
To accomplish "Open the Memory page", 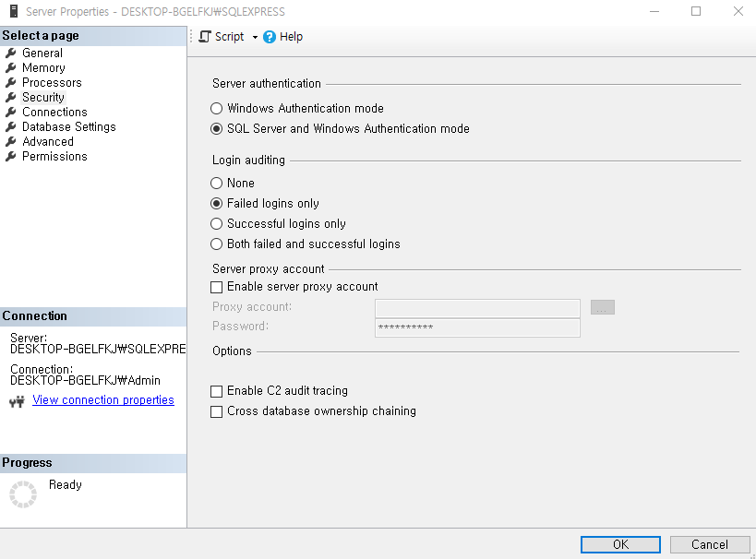I will (43, 68).
